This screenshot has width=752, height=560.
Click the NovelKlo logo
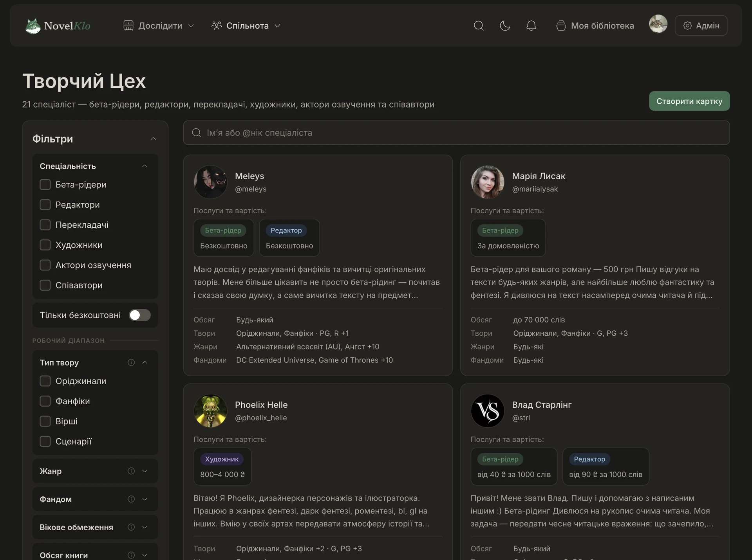tap(58, 26)
